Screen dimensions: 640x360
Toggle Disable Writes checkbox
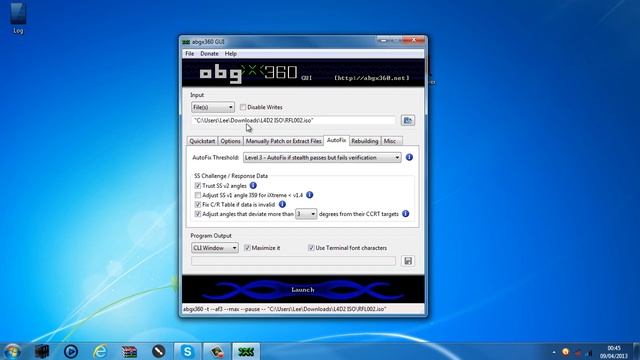click(243, 107)
